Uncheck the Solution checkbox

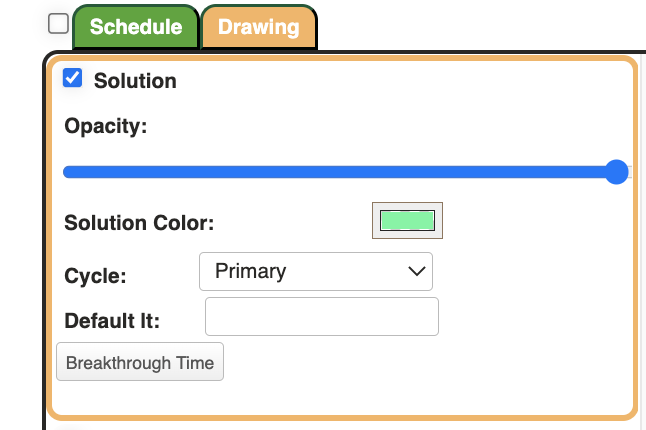[x=72, y=78]
